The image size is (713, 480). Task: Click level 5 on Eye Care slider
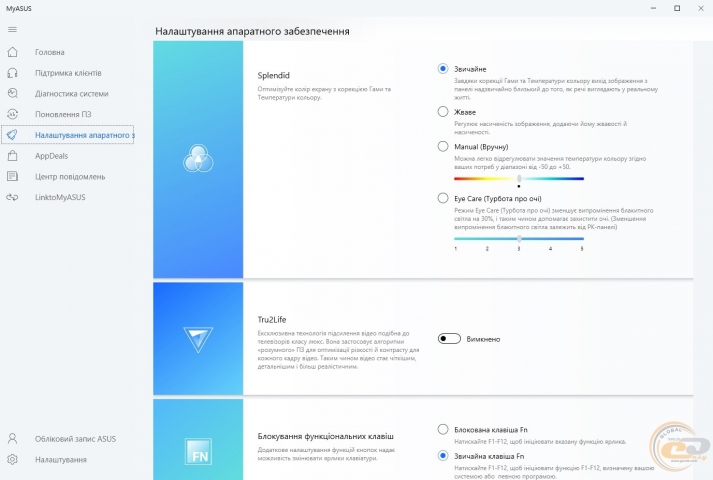(x=582, y=249)
